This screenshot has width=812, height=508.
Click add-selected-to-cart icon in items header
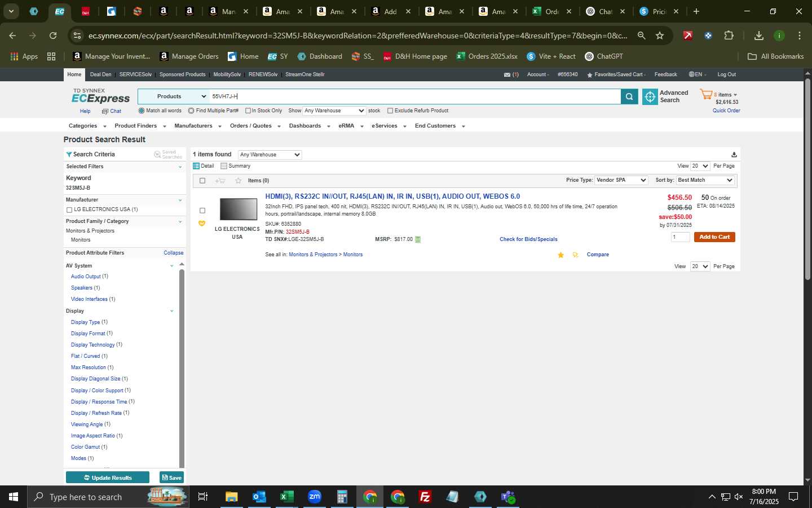(x=220, y=181)
